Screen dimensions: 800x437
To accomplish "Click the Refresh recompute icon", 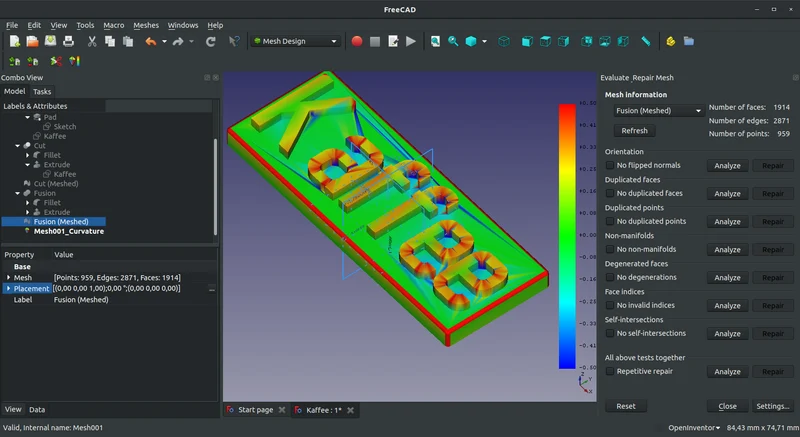I will (x=210, y=41).
